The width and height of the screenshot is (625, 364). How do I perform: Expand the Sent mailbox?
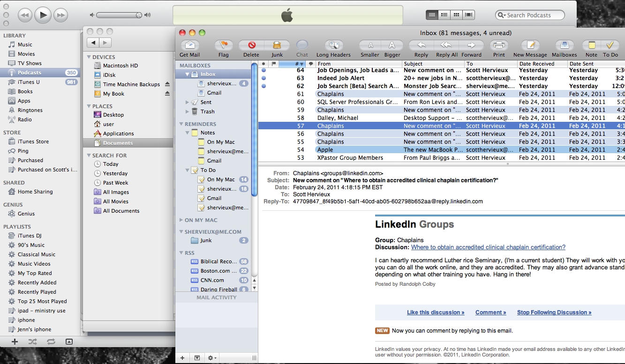[188, 102]
